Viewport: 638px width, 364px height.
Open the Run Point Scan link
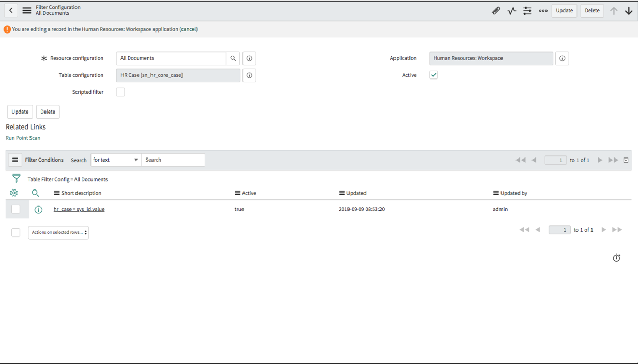(x=23, y=138)
